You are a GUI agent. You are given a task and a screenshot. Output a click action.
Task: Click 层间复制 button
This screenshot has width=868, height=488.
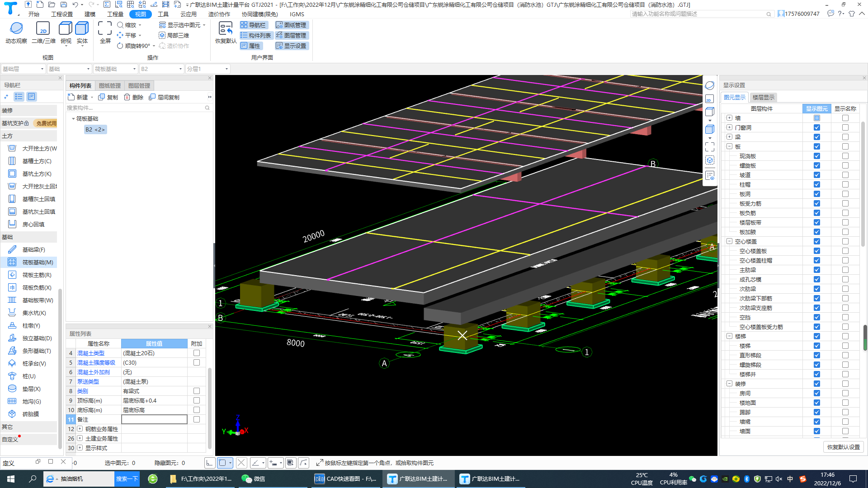click(164, 97)
